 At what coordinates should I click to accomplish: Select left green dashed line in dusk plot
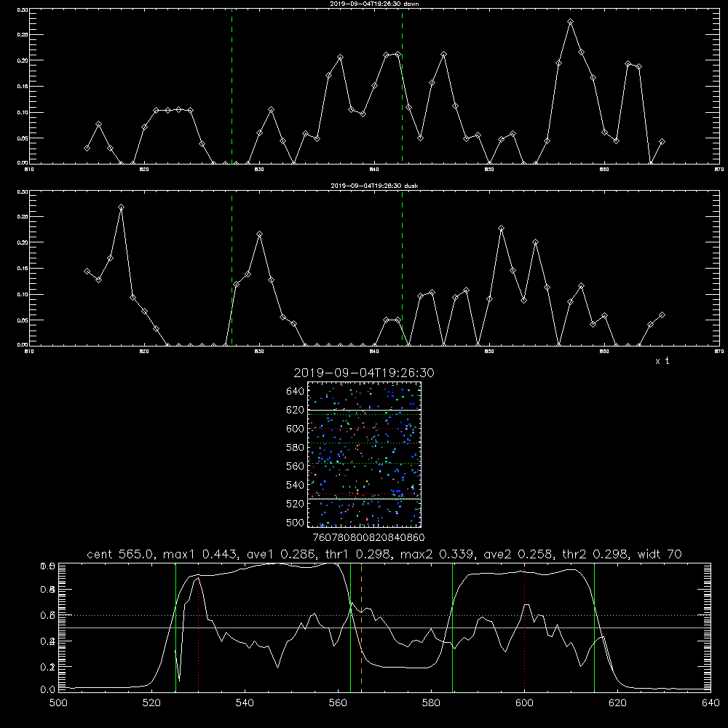tap(232, 268)
